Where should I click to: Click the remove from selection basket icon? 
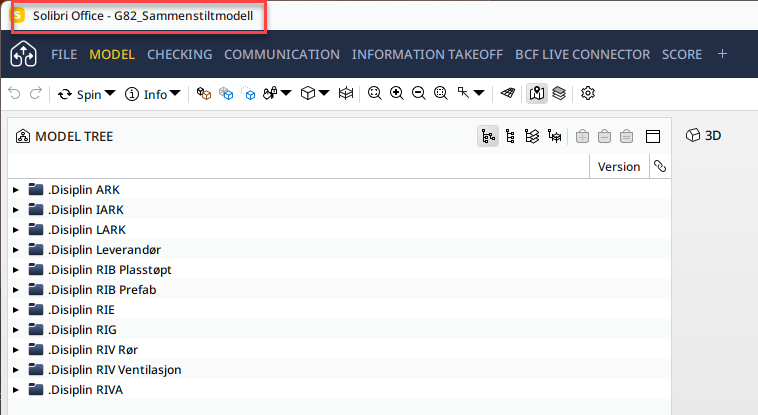coord(604,136)
